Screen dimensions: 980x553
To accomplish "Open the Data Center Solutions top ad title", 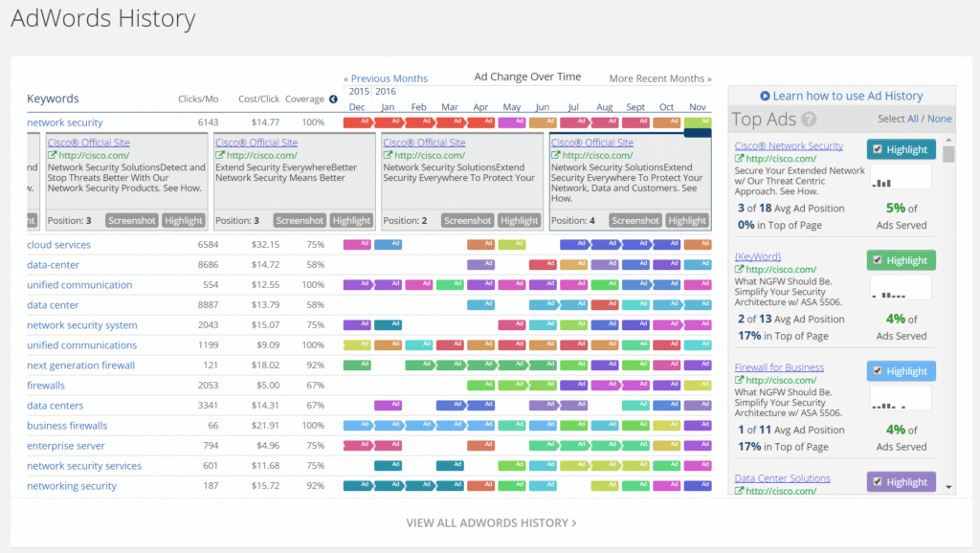I will pos(783,478).
